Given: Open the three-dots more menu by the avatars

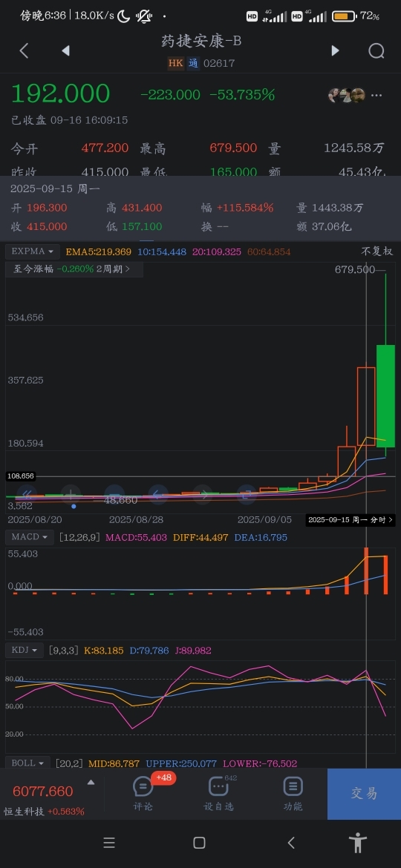Looking at the screenshot, I should pos(376,95).
